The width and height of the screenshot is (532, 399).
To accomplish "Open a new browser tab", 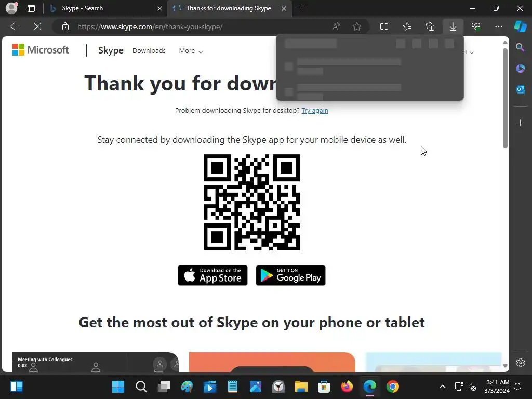I will [301, 8].
